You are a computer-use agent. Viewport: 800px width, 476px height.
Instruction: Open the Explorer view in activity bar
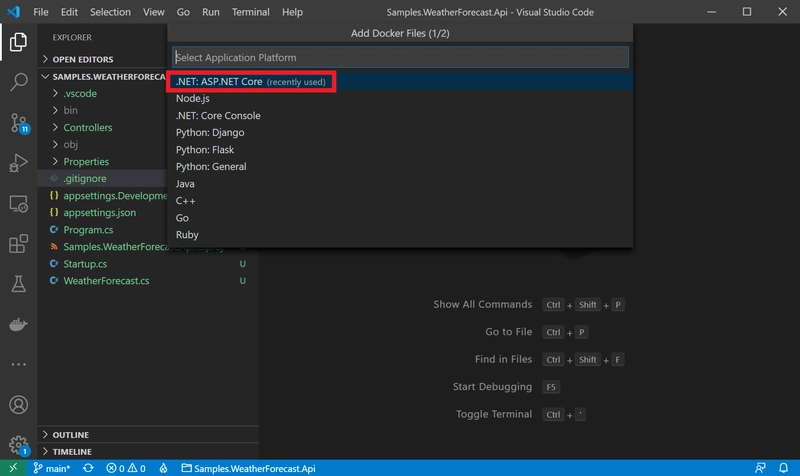click(18, 42)
